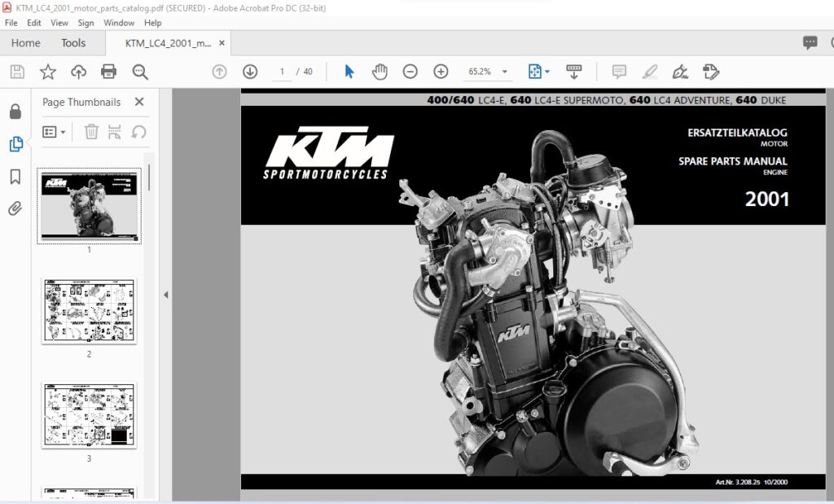The image size is (834, 504).
Task: Open the Edit menu
Action: coord(34,23)
